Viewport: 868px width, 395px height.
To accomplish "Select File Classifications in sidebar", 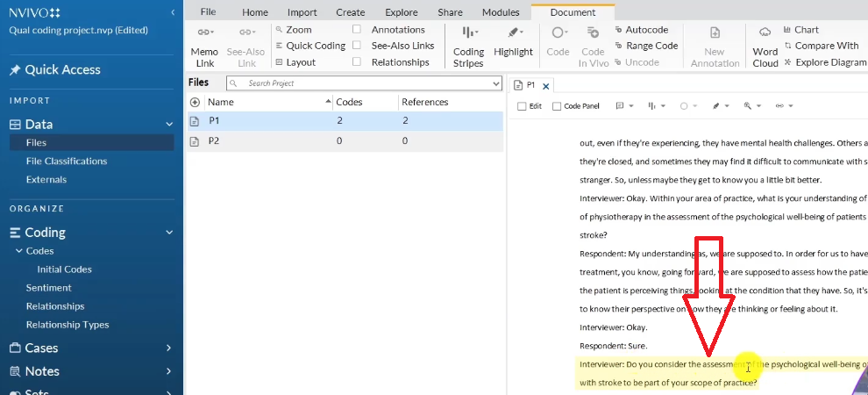I will click(x=67, y=162).
